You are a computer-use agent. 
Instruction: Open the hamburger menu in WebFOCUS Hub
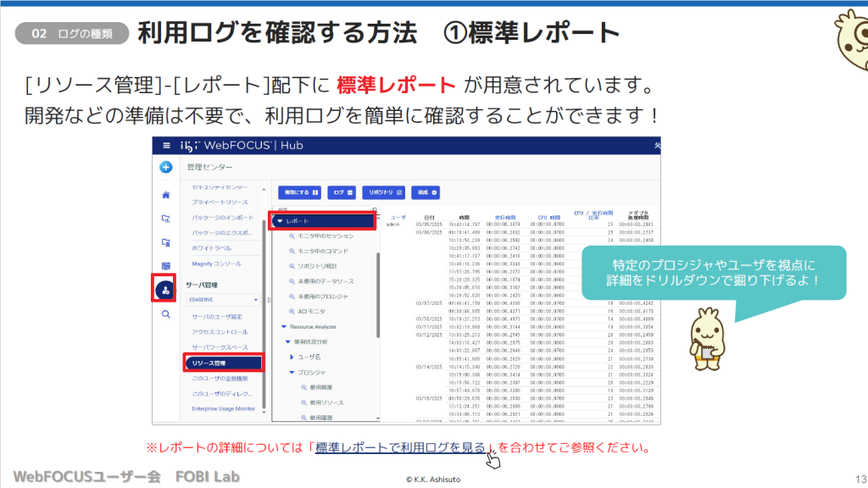click(x=166, y=146)
